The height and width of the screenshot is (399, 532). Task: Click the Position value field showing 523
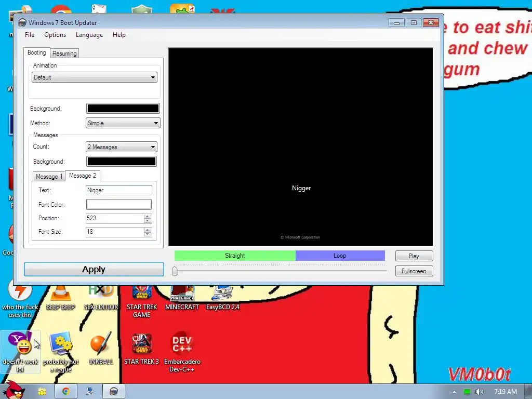pos(115,218)
